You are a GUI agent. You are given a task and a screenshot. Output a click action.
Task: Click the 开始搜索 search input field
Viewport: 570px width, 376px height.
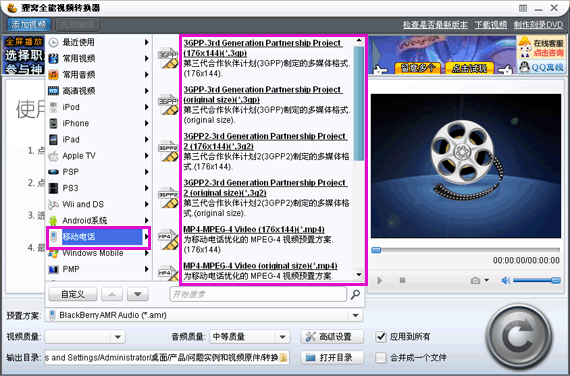point(258,294)
